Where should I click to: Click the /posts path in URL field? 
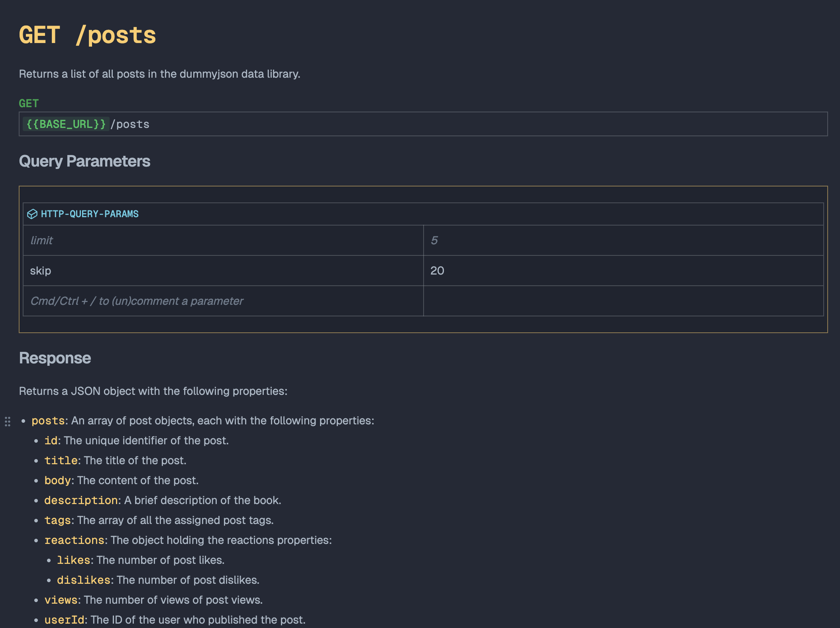point(130,124)
